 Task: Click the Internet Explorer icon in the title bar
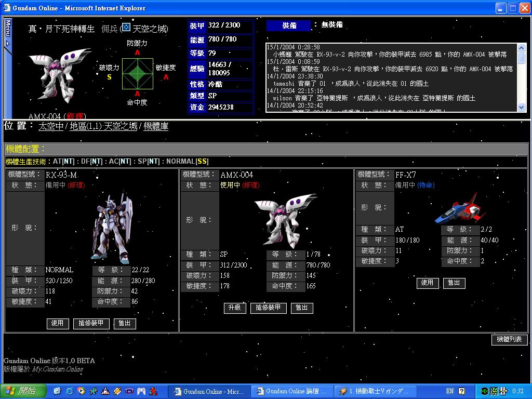6,8
